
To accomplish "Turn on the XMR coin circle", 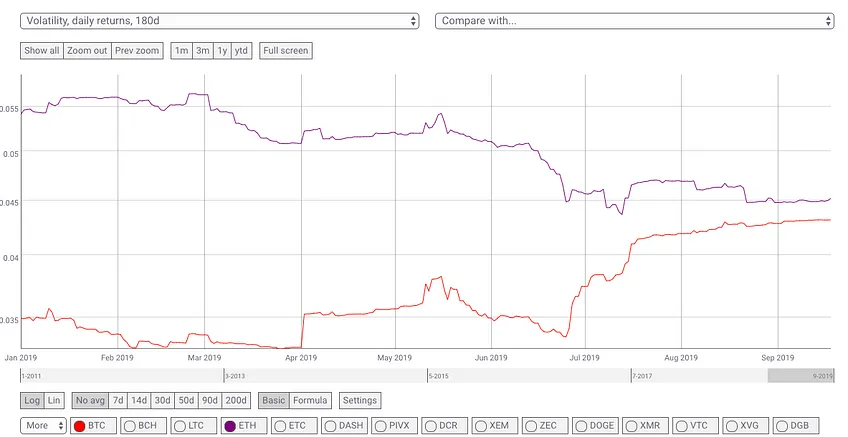I will tap(631, 426).
